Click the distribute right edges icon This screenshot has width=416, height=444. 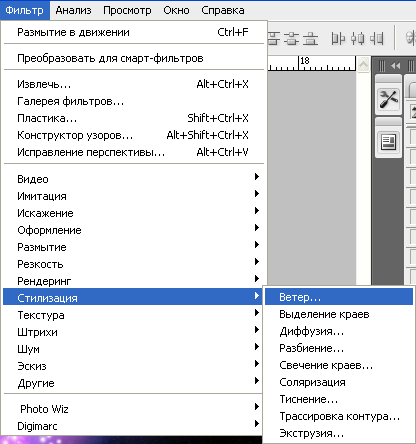(x=376, y=38)
